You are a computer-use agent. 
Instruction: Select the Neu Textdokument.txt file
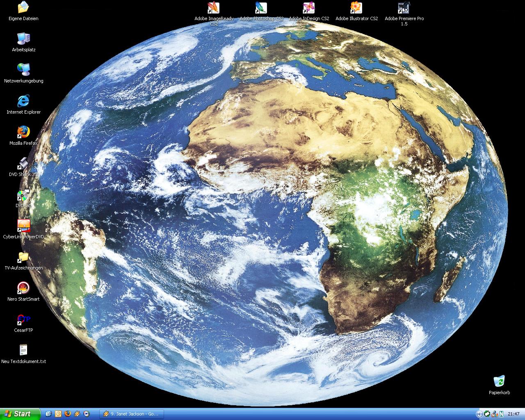[x=23, y=351]
